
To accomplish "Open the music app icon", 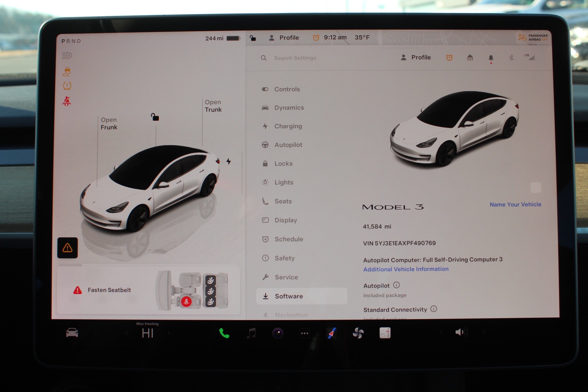I will coord(251,333).
